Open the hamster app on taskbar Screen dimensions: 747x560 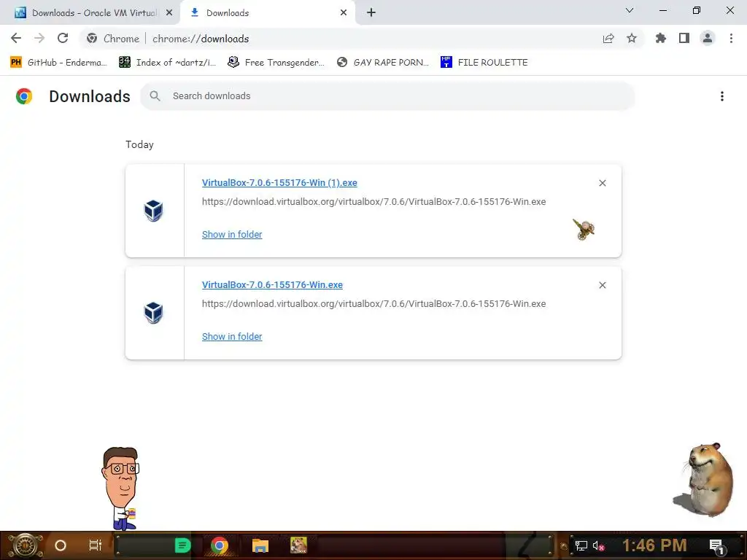pos(298,545)
